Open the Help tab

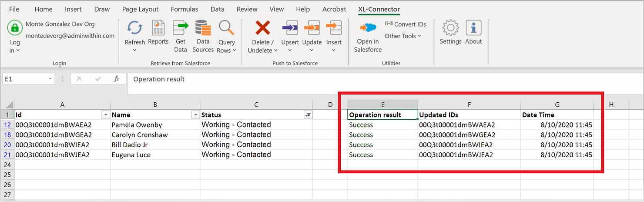303,9
